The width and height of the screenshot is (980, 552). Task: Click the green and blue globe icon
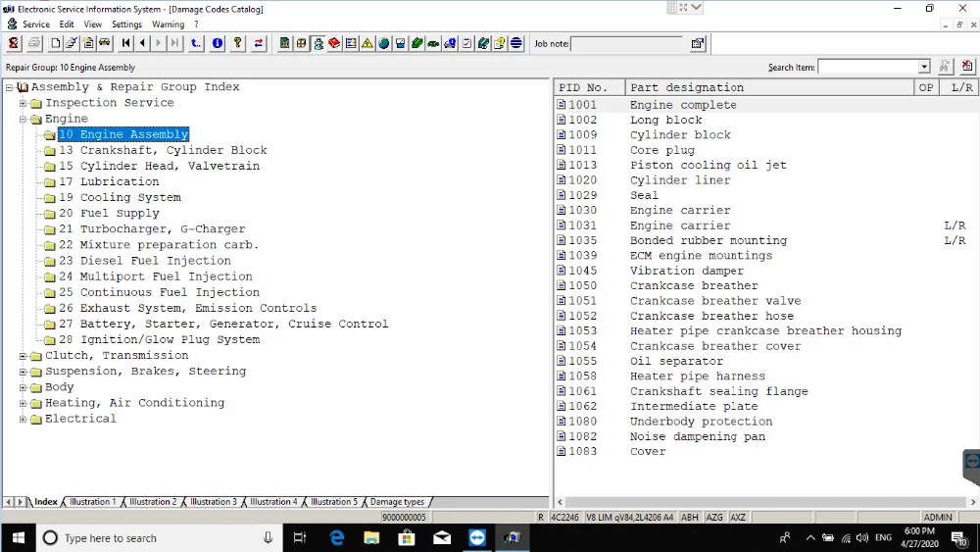[x=384, y=43]
